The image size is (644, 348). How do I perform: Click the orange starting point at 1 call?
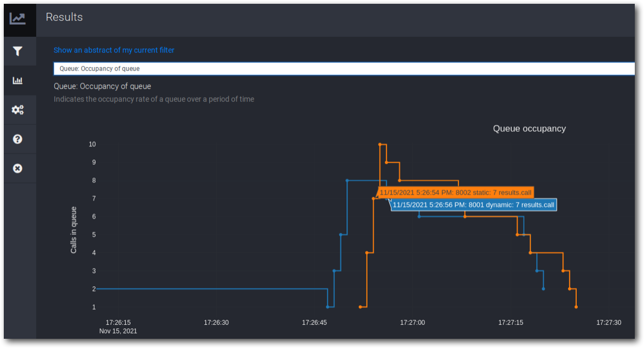[x=360, y=307]
